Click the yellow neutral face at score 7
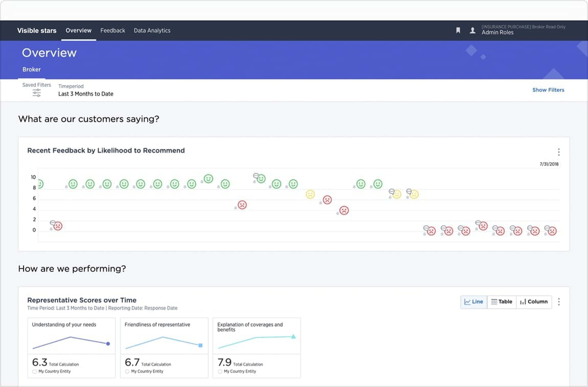The image size is (588, 387). pos(310,194)
